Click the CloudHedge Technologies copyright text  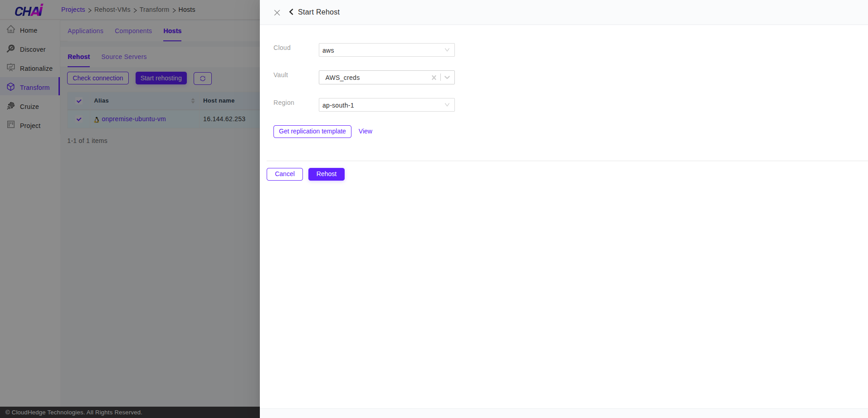(x=74, y=412)
